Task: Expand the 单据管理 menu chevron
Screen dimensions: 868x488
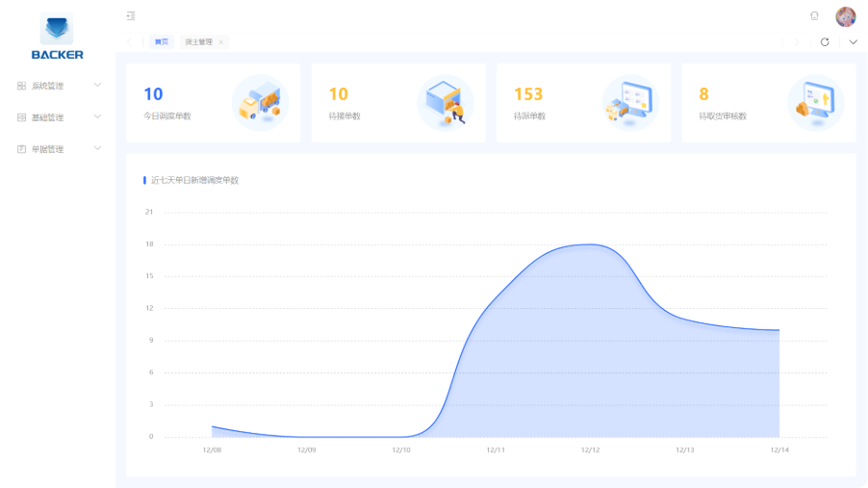Action: [x=97, y=149]
